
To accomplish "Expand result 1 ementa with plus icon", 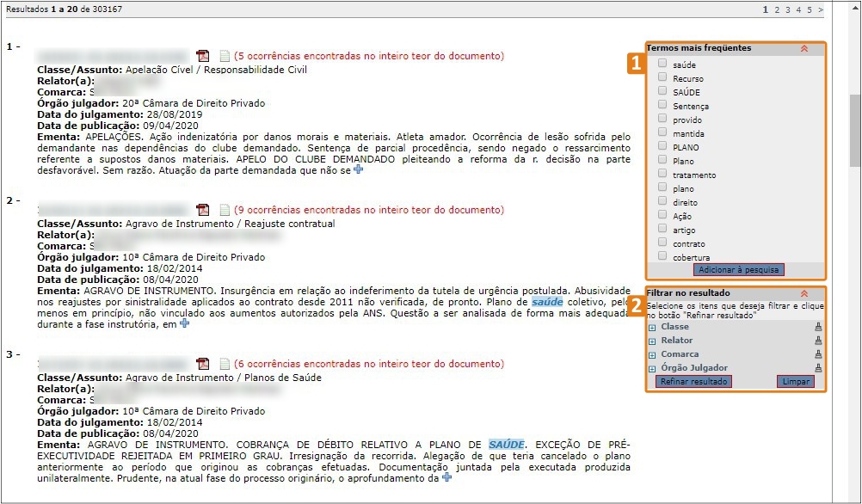I will pos(358,170).
